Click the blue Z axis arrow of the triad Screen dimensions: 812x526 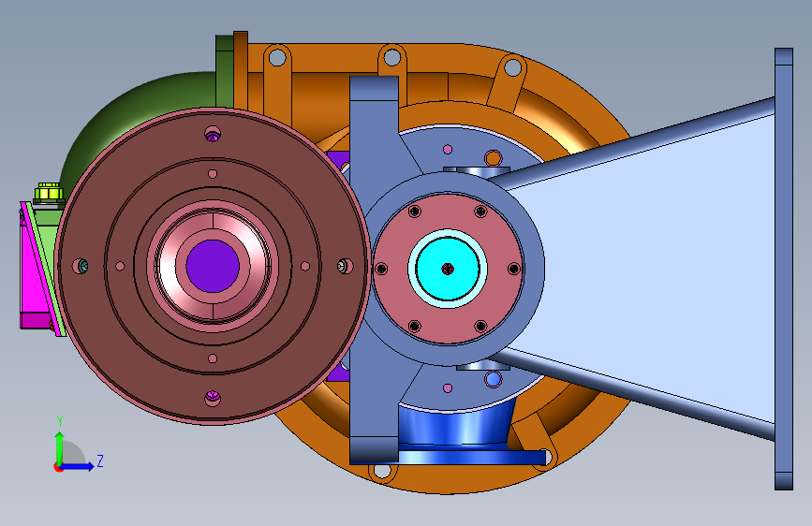point(78,466)
